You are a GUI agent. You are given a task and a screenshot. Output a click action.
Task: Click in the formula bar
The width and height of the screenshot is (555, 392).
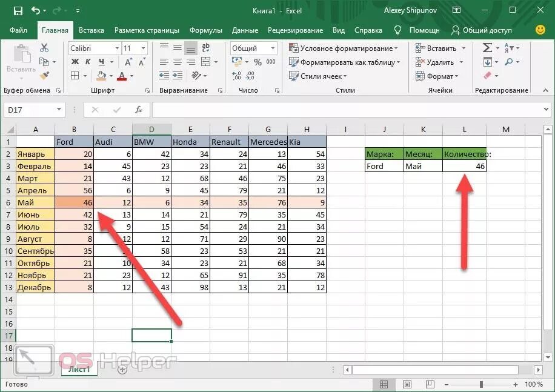347,110
